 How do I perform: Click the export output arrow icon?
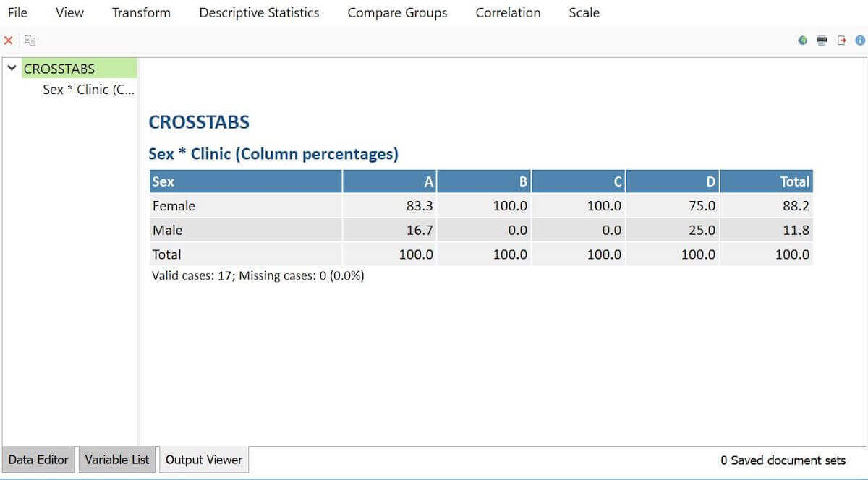pos(841,40)
